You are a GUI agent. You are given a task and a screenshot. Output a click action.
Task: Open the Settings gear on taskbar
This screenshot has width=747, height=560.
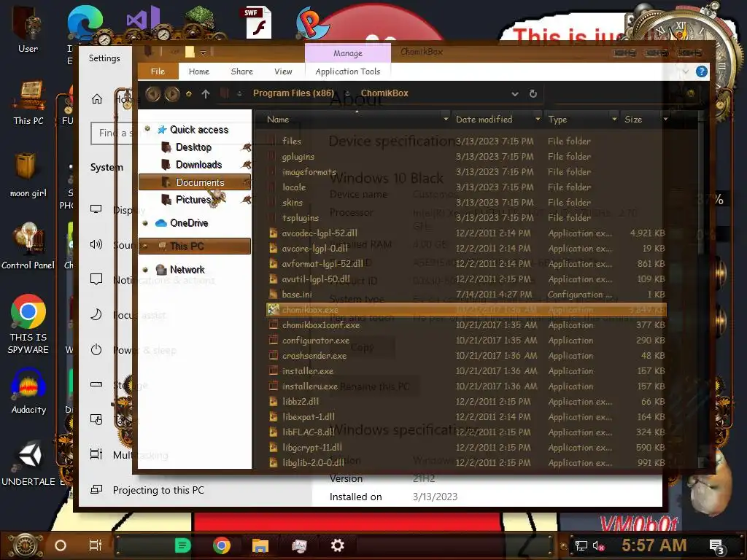[x=337, y=545]
